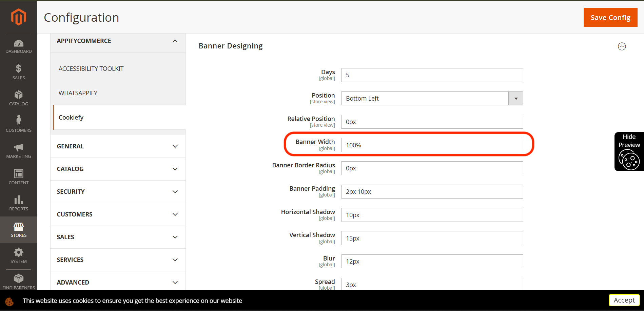Screen dimensions: 644x311
Task: Collapse the APPIFYCOMMERCE tab group
Action: pos(118,41)
